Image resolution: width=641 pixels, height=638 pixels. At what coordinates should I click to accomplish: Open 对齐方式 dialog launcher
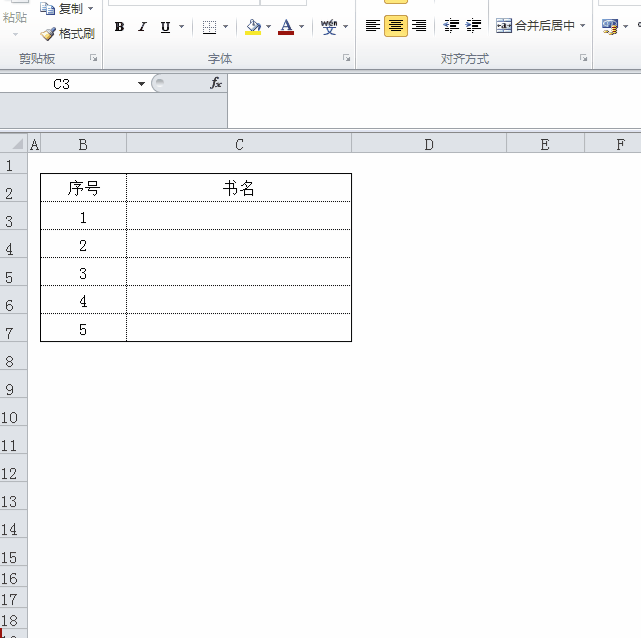pos(583,58)
